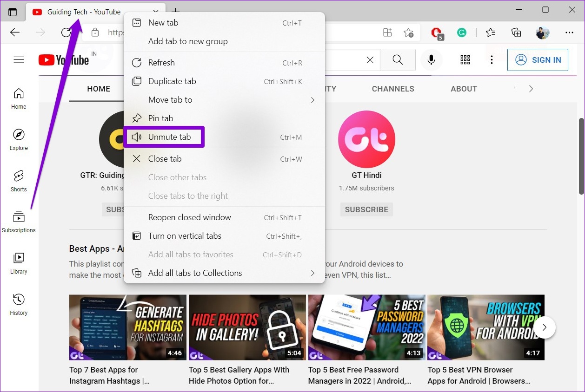Open title Top 7 Best Apps for Instagram Hashtags

110,375
